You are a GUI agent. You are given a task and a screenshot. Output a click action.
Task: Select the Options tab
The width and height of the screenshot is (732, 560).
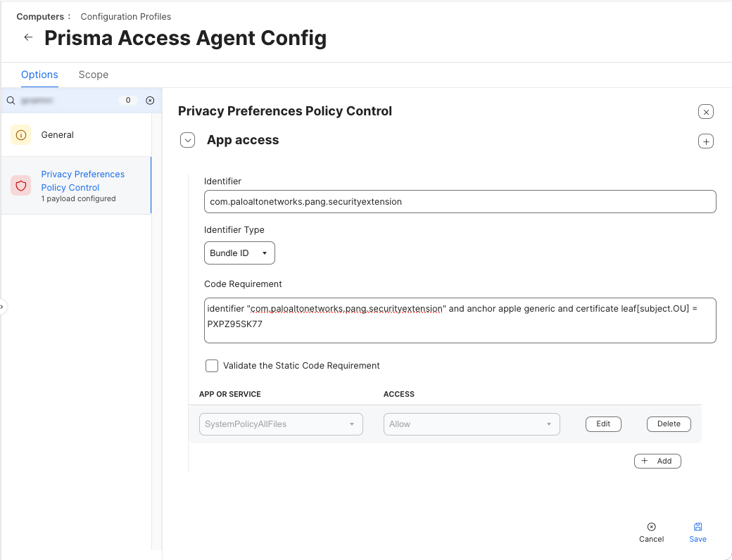click(39, 75)
